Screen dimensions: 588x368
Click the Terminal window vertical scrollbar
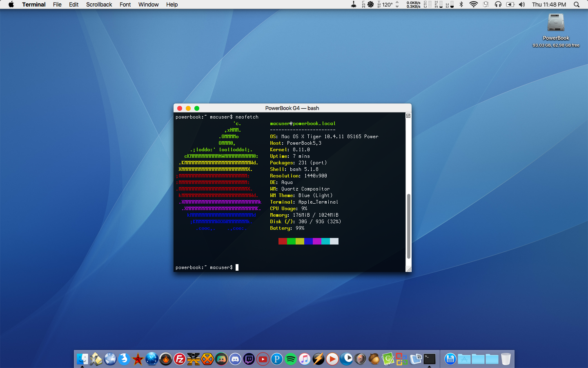pos(408,226)
